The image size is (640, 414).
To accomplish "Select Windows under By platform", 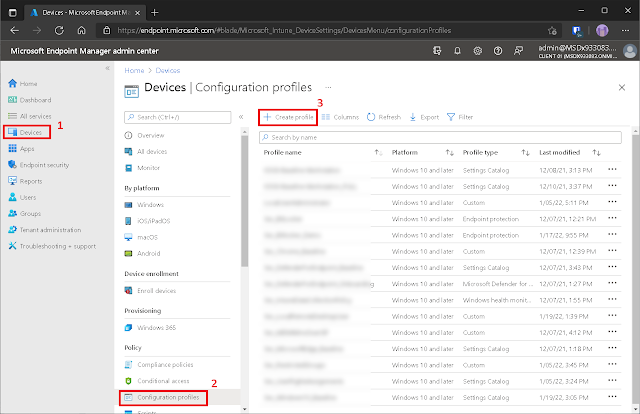I will [x=144, y=205].
